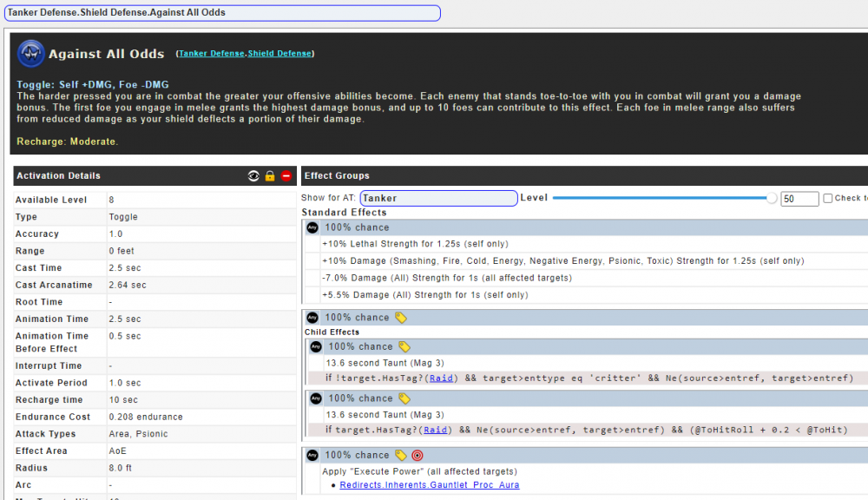Toggle the 'Check' checkbox beside the level field
Viewport: 868px width, 500px height.
coord(828,199)
